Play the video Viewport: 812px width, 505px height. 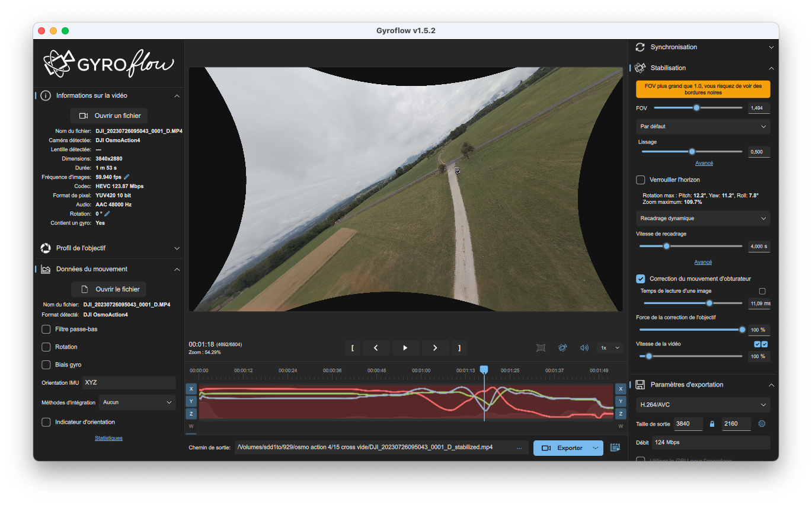point(405,348)
